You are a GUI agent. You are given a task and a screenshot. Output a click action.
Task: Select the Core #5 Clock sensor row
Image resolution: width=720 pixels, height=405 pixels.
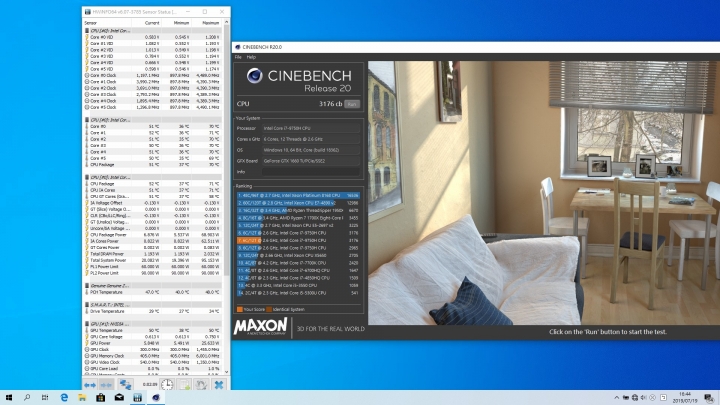point(152,107)
